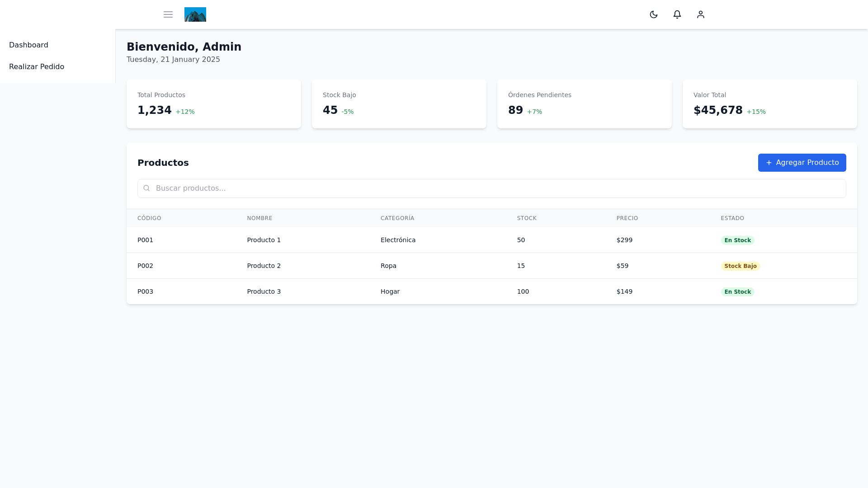Screen dimensions: 868x488
Task: Go to Dashboard in sidebar
Action: [28, 45]
